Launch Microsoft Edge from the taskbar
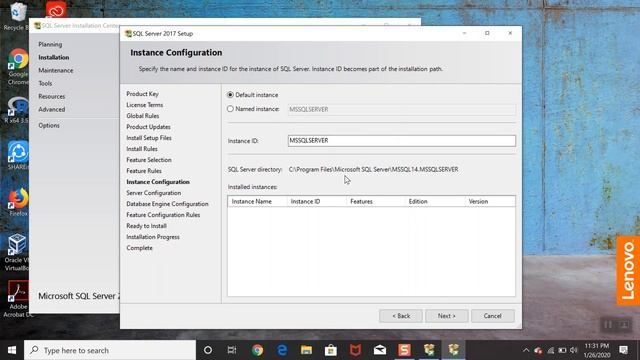 [x=282, y=350]
